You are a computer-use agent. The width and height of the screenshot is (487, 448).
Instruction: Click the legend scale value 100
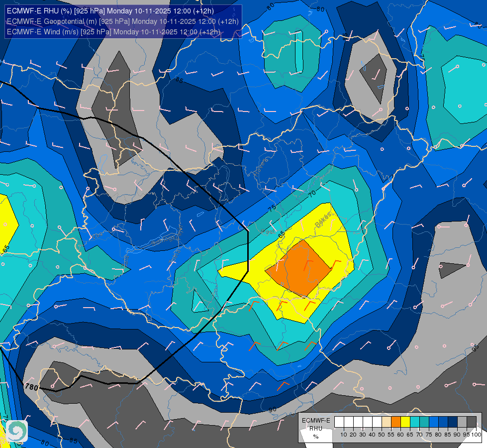tap(476, 435)
